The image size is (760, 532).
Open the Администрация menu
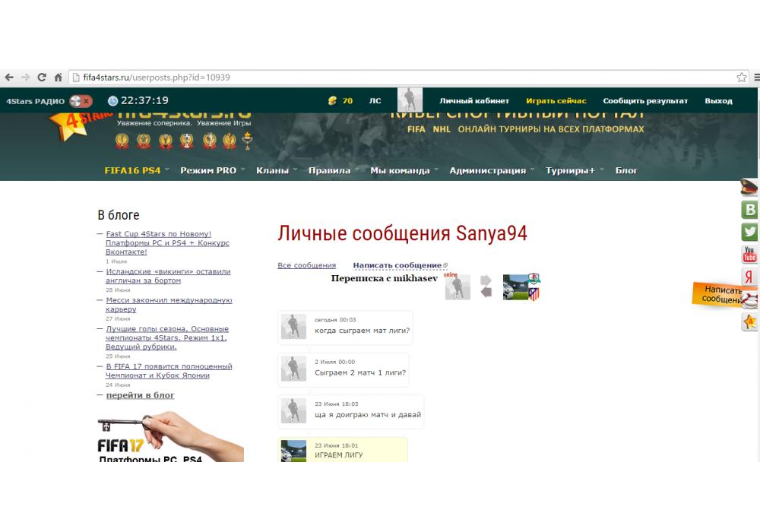[x=488, y=170]
